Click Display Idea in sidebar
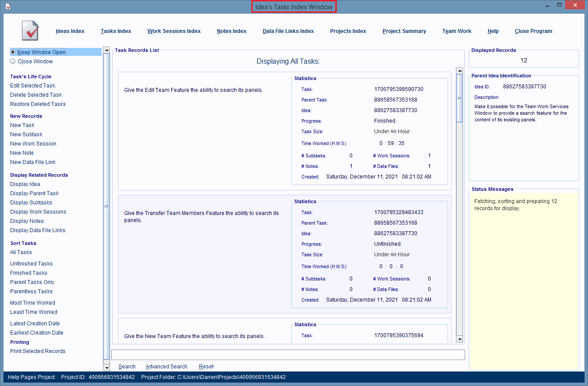The width and height of the screenshot is (588, 386). coord(25,184)
